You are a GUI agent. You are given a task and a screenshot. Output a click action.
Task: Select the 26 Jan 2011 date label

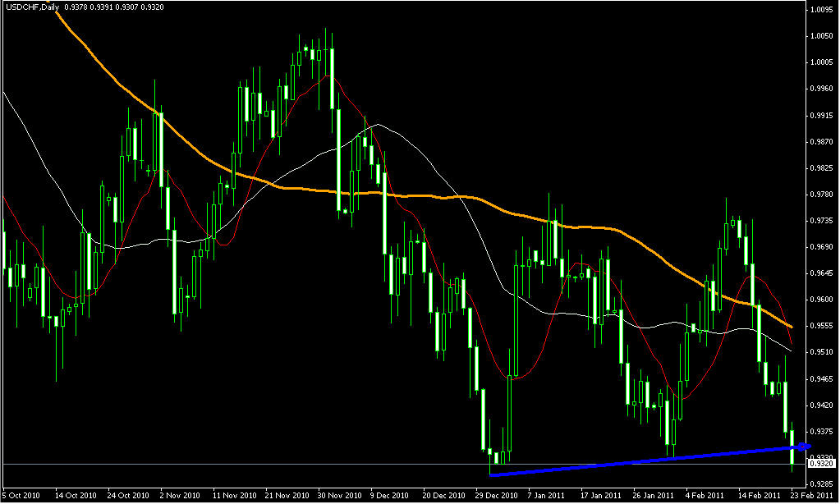point(652,496)
